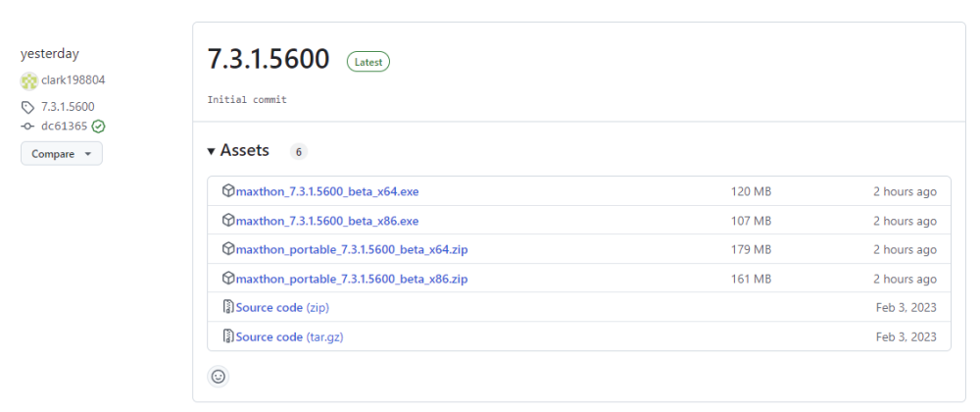Open the smiley emoji reaction picker
Screen dimensions: 980x412
click(219, 376)
